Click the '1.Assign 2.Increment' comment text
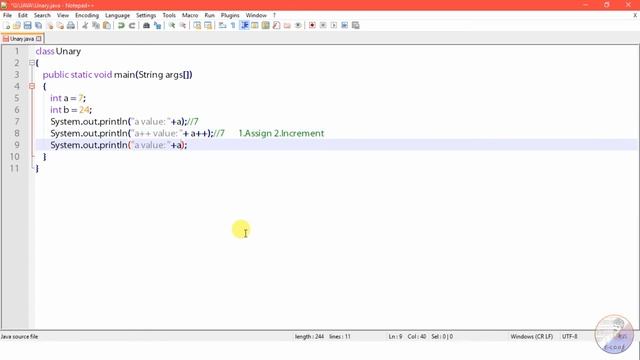The height and width of the screenshot is (360, 640). tap(281, 133)
